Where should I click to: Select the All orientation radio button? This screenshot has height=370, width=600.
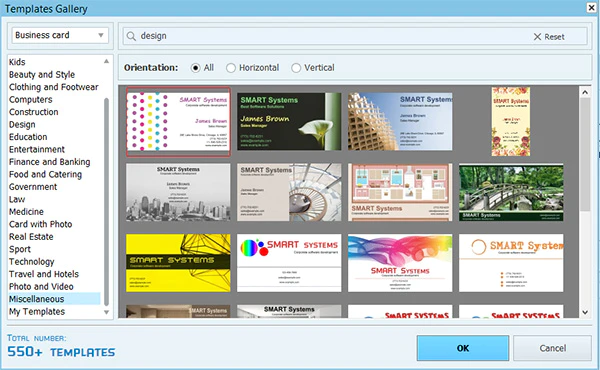click(x=196, y=68)
